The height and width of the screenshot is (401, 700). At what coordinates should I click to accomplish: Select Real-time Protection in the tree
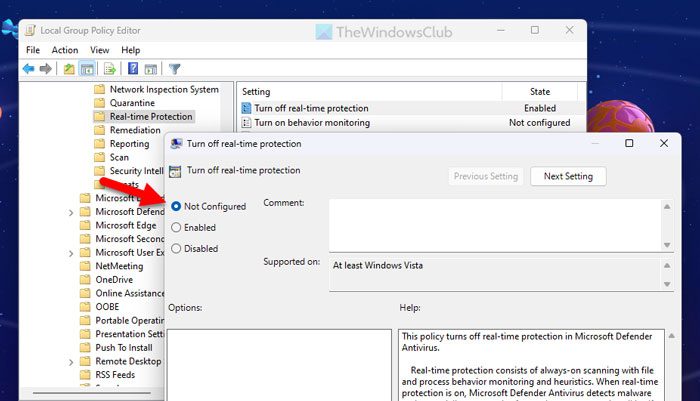click(151, 117)
